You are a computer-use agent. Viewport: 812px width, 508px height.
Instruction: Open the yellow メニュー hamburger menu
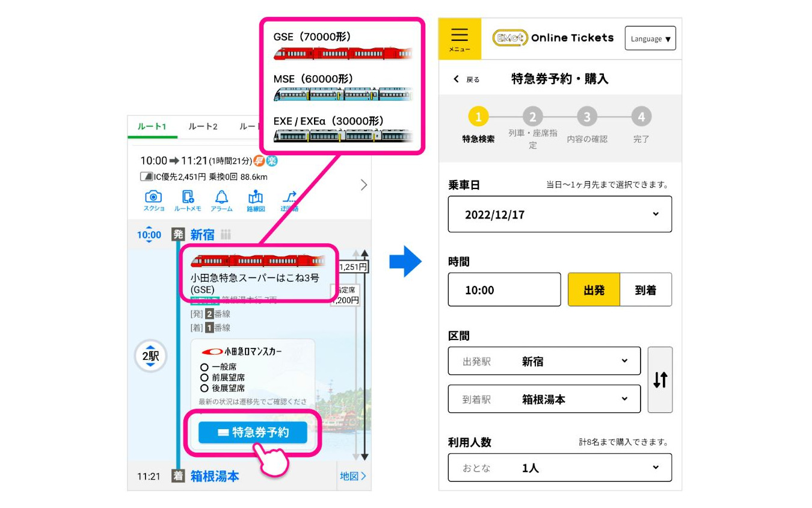tap(460, 39)
